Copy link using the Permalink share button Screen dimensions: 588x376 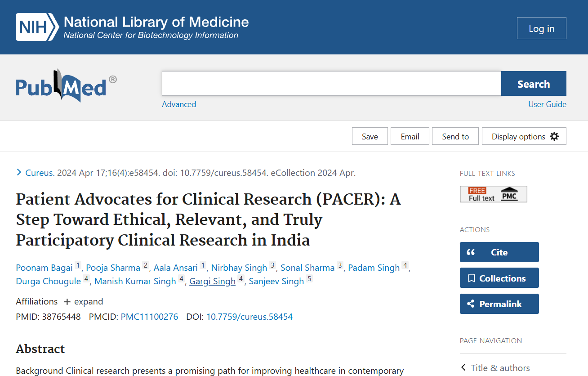coord(499,304)
